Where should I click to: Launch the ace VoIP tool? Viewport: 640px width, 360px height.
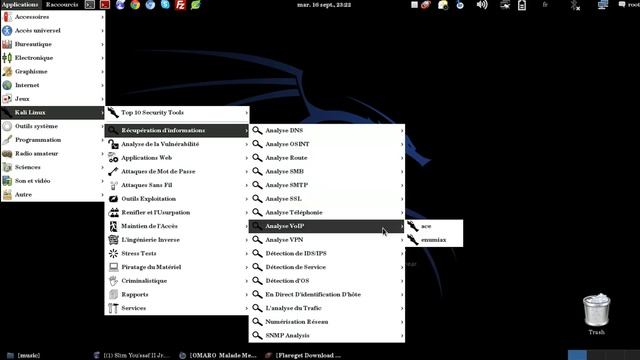tap(433, 226)
